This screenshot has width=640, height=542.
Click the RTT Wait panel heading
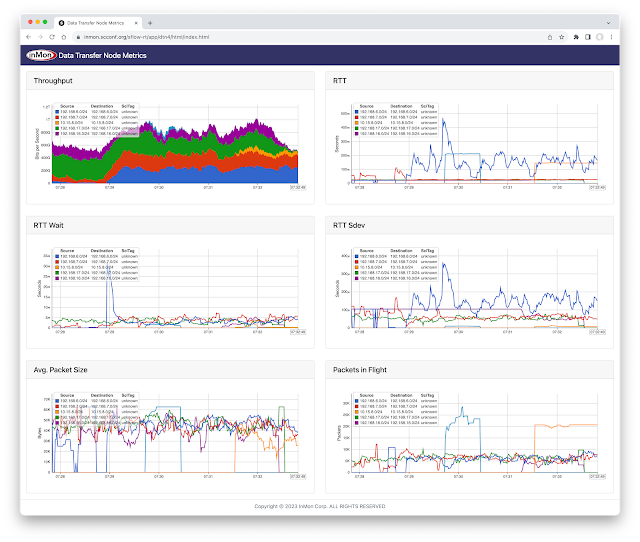(49, 225)
